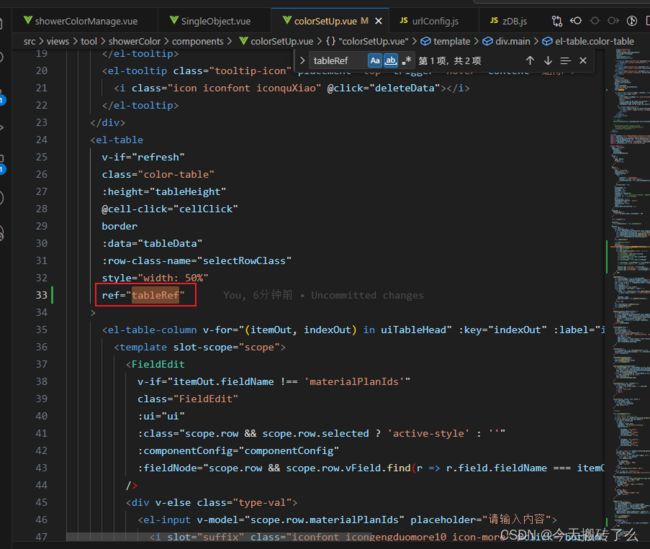Click the cube icon beside template breadcrumb
This screenshot has width=650, height=549.
(426, 41)
